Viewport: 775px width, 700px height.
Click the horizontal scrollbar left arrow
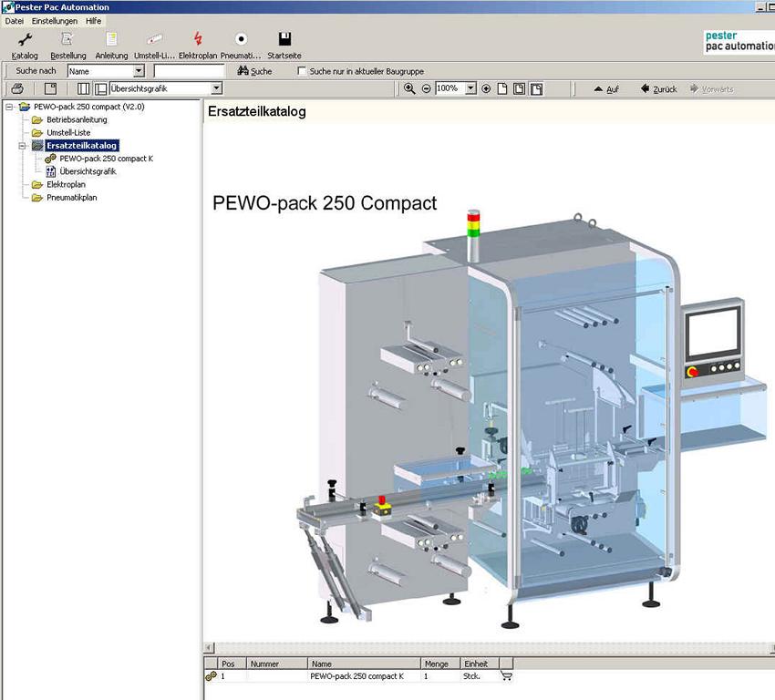click(x=209, y=646)
